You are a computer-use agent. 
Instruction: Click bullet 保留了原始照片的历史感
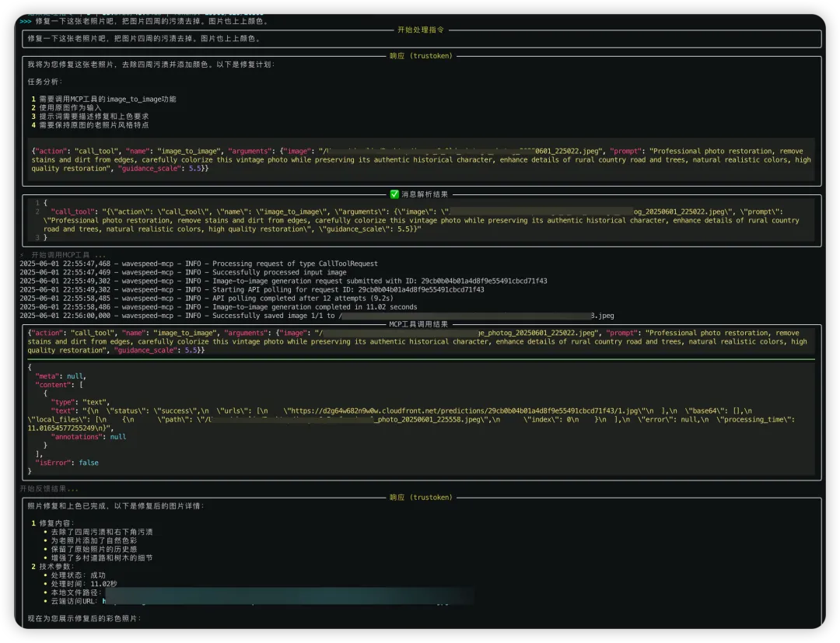(x=90, y=549)
